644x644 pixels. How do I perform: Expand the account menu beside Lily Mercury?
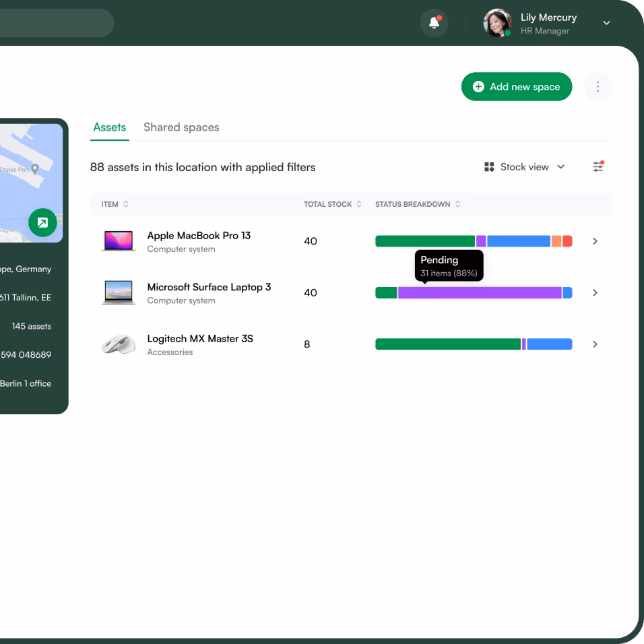click(x=606, y=23)
